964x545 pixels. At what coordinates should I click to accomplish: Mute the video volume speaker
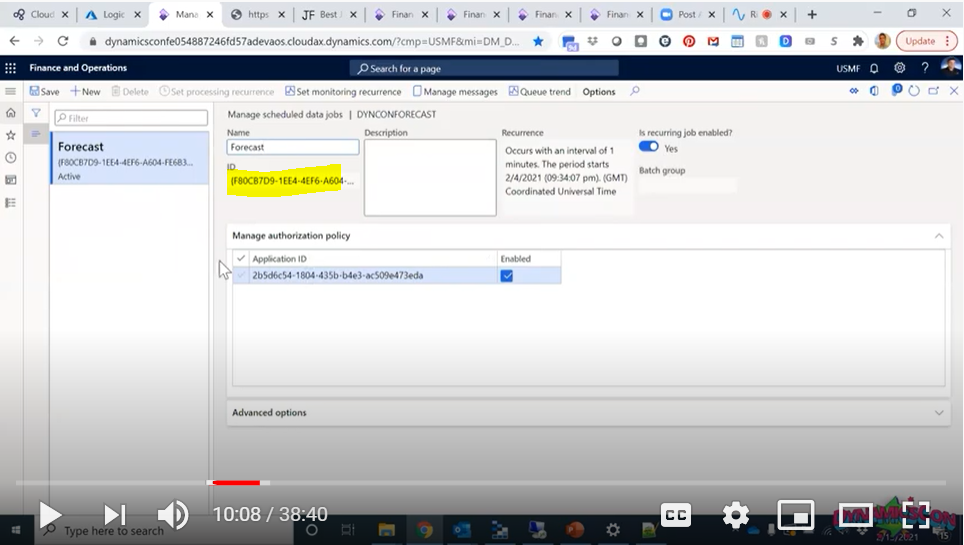pos(173,515)
